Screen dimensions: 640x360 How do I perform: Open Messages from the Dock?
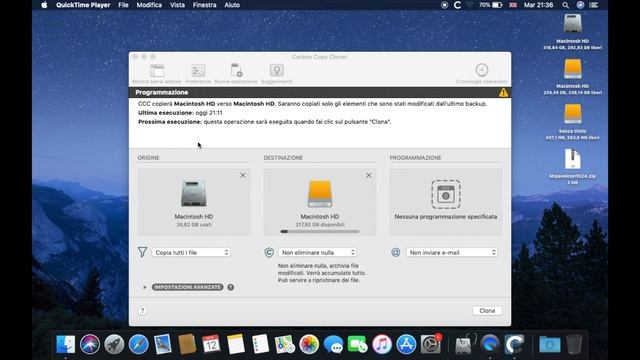(333, 344)
